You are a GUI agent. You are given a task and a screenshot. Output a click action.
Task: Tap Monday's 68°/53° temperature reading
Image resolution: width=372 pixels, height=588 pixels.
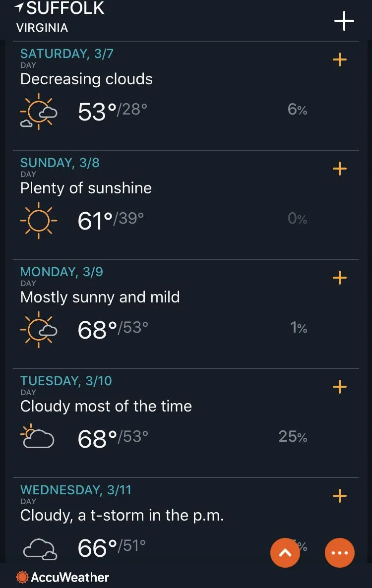point(113,330)
